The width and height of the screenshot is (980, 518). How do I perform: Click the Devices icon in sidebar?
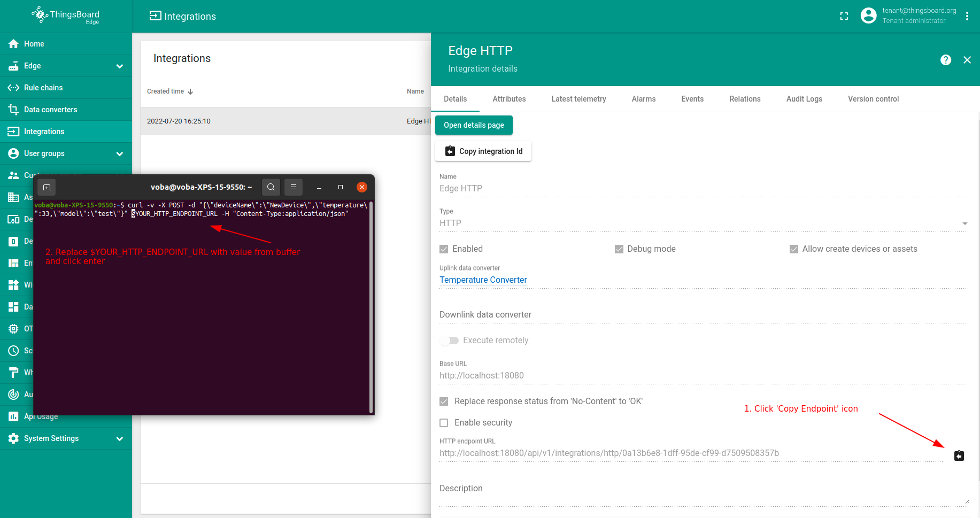click(14, 219)
